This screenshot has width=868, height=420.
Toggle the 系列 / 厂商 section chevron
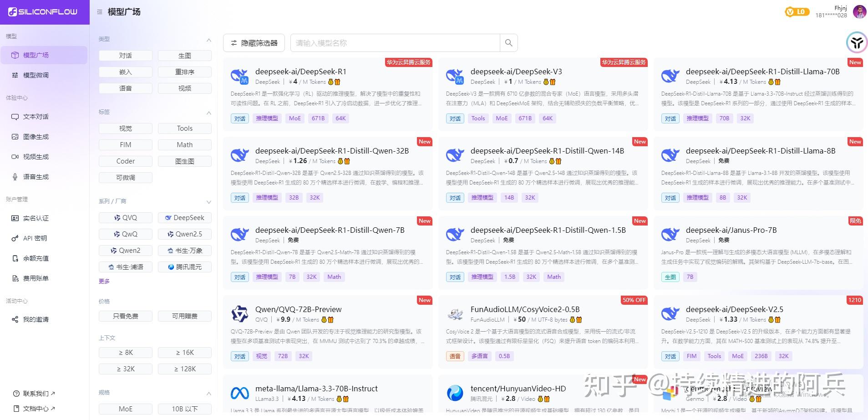(x=209, y=202)
